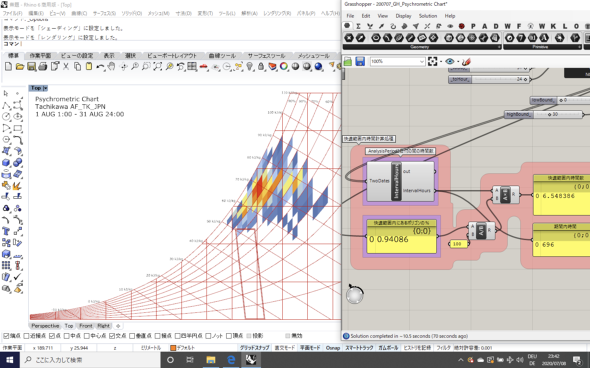This screenshot has width=590, height=368.
Task: Click the light bulb hide icon
Action: (249, 67)
